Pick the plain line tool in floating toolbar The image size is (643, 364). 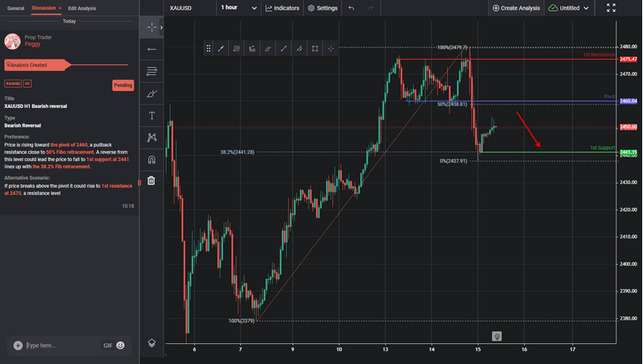pyautogui.click(x=284, y=48)
